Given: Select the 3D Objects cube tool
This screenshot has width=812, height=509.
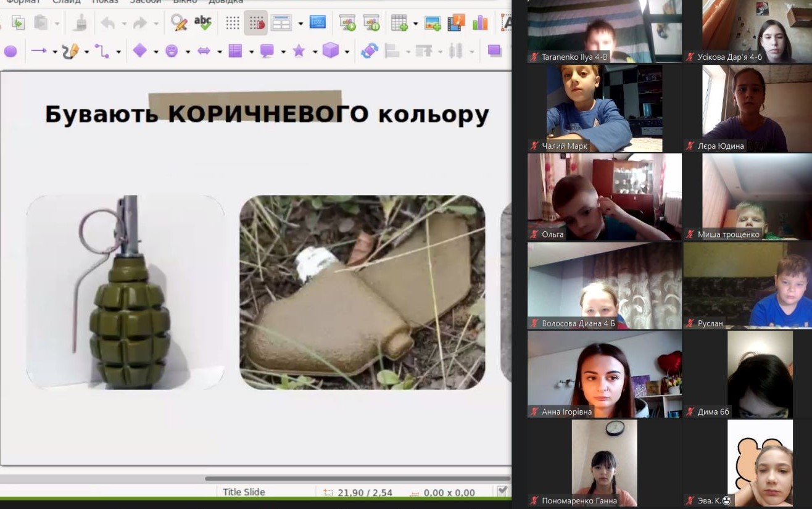Looking at the screenshot, I should pos(331,51).
